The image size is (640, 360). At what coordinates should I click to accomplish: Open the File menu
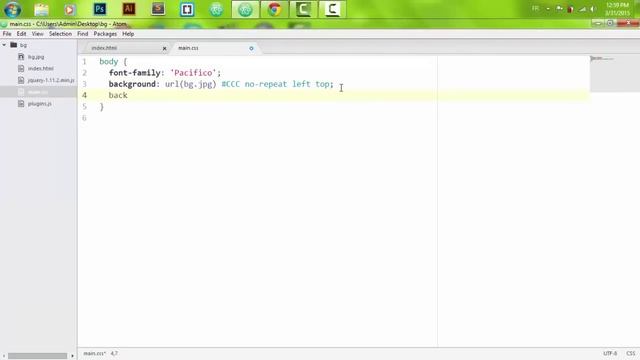click(x=7, y=34)
